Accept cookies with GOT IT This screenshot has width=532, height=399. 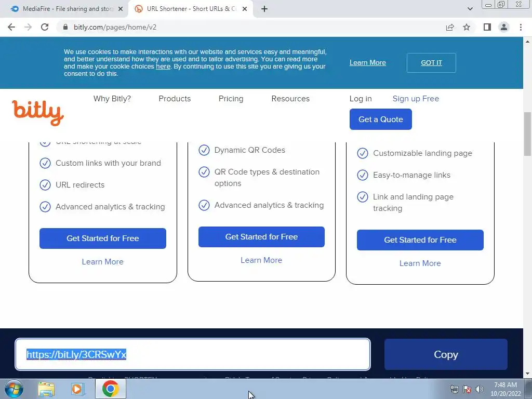pos(431,63)
